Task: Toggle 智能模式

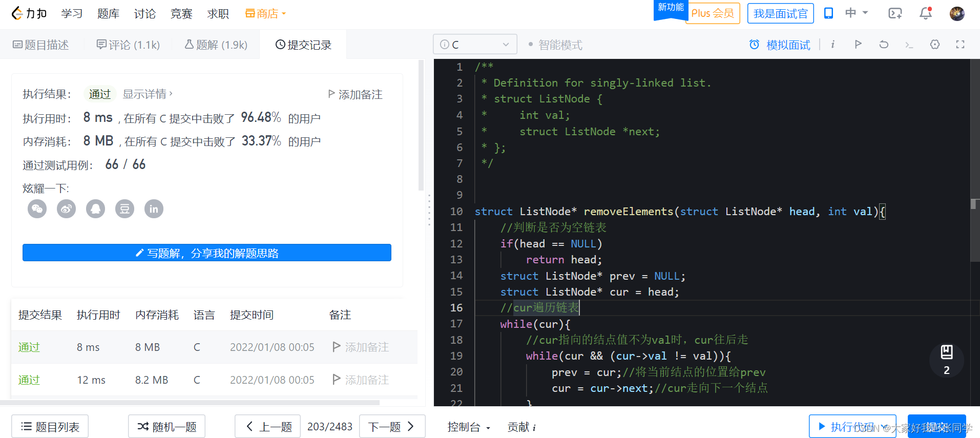Action: click(x=555, y=45)
